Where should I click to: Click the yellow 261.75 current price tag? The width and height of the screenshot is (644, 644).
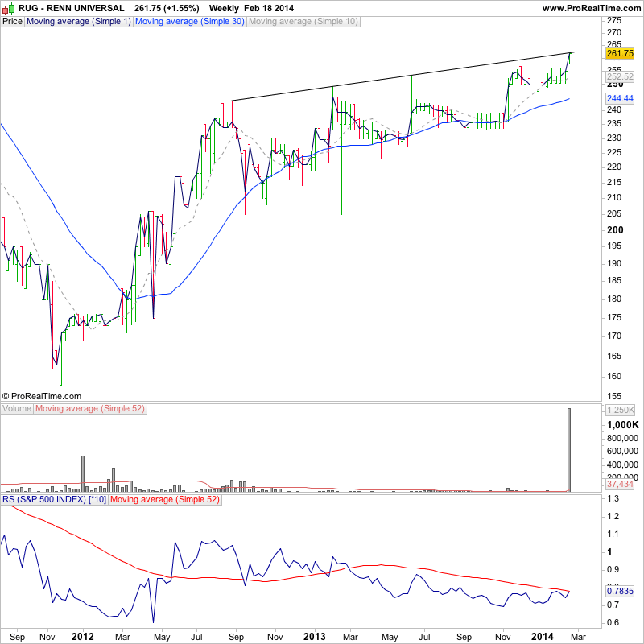point(620,53)
